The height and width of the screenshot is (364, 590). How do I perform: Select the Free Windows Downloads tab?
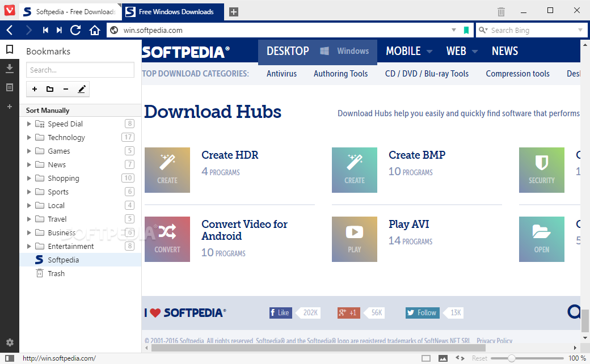(x=173, y=12)
